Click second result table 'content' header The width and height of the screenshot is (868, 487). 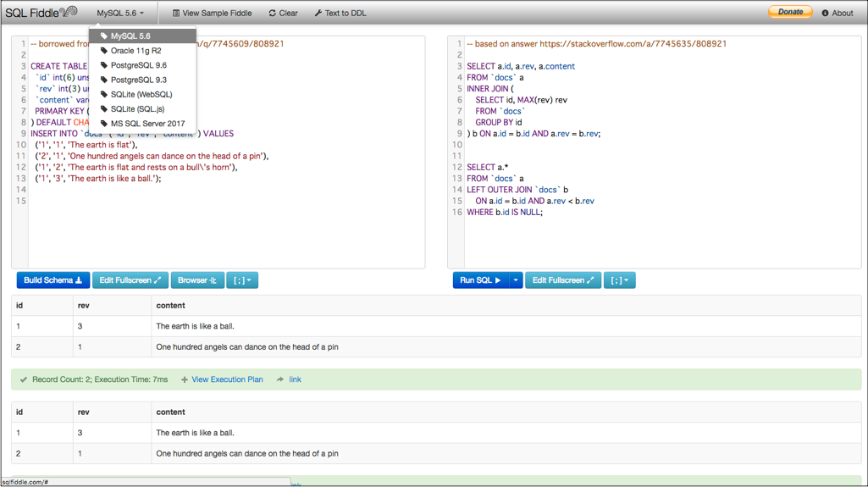pos(170,412)
